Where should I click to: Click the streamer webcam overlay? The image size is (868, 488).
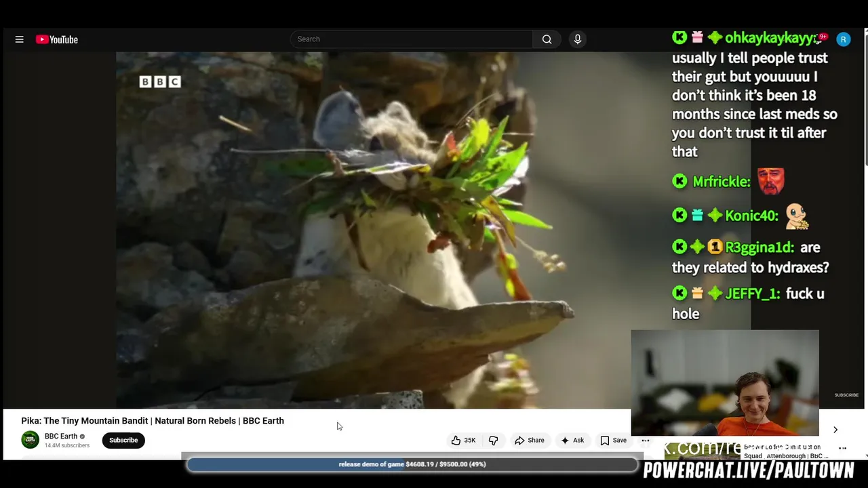(x=725, y=383)
